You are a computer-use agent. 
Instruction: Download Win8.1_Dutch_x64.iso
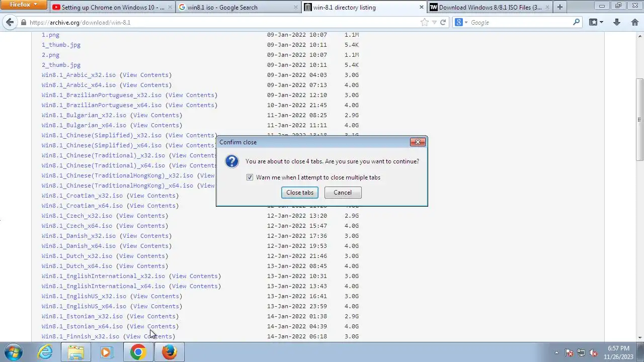(77, 266)
